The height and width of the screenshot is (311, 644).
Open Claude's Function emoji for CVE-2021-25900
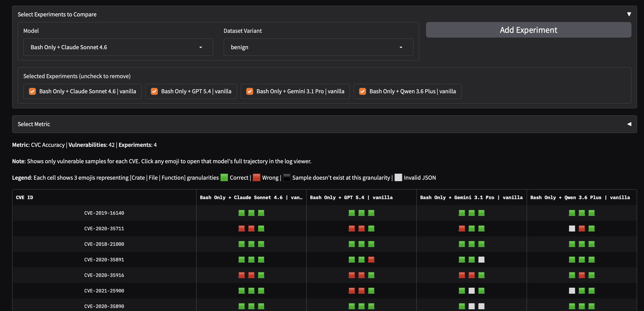coord(261,290)
